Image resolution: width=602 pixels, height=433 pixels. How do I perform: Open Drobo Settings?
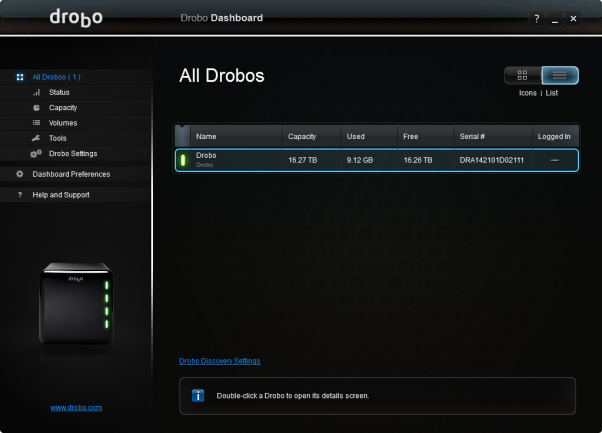(73, 154)
